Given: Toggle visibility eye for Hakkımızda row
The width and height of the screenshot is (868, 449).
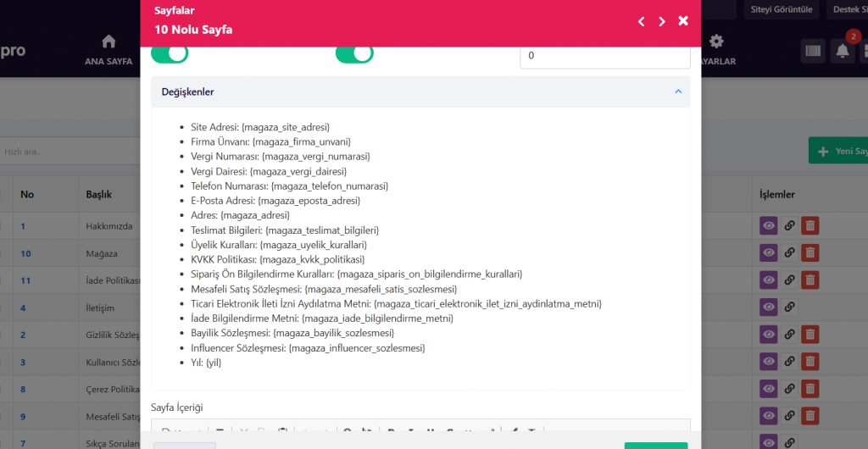Looking at the screenshot, I should tap(768, 225).
